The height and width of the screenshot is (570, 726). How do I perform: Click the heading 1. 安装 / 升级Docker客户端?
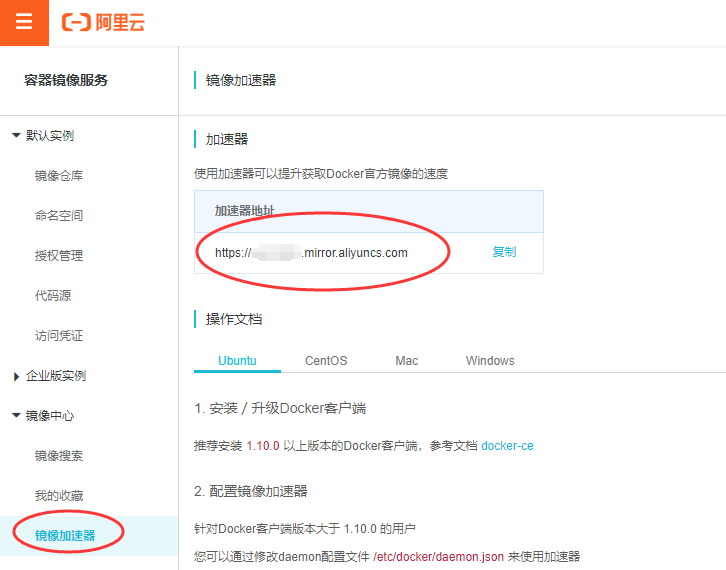280,408
